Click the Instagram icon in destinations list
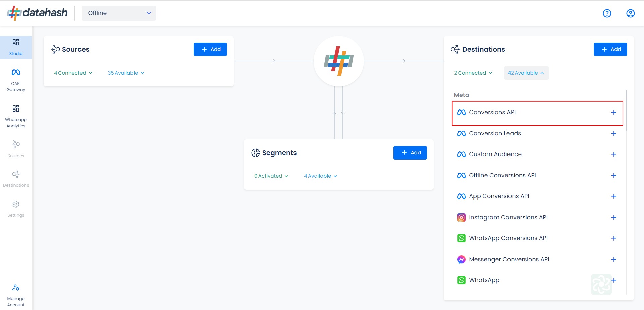The height and width of the screenshot is (310, 644). 461,218
